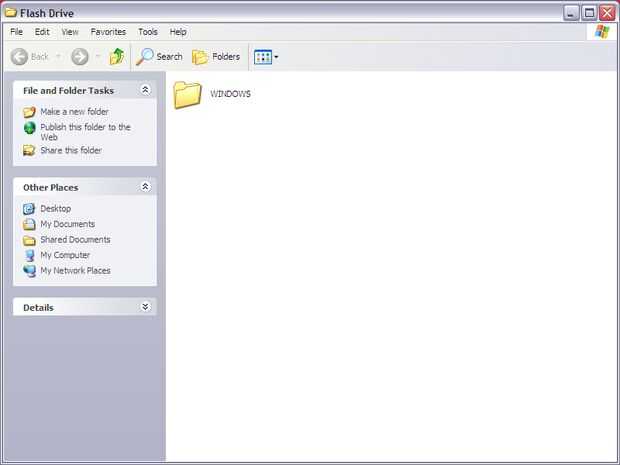620x465 pixels.
Task: Click Publish this folder to the Web
Action: point(85,132)
